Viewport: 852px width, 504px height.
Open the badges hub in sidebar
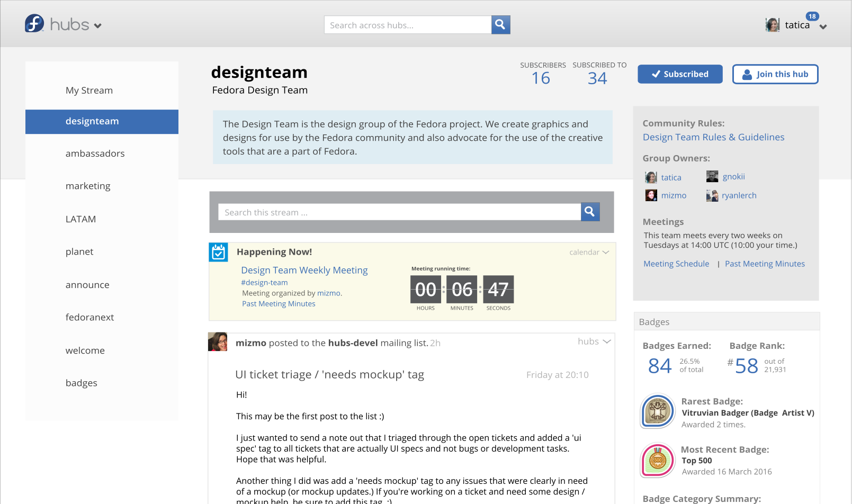(x=82, y=383)
